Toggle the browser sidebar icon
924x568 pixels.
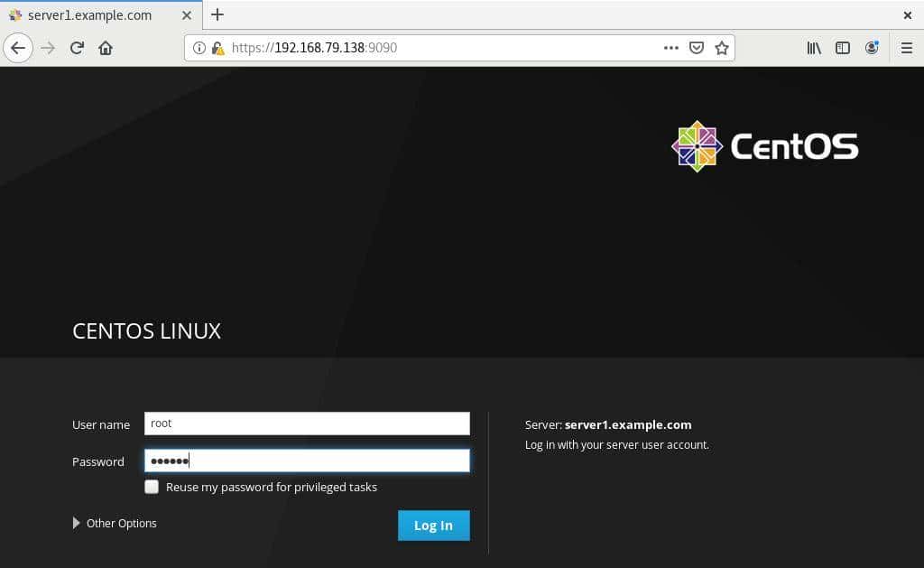pyautogui.click(x=843, y=48)
